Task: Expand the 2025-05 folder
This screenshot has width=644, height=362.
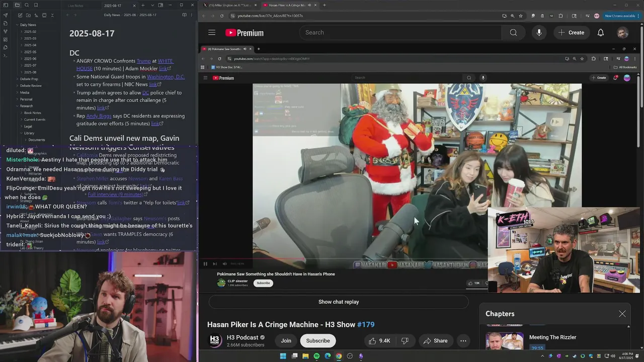Action: tap(22, 52)
